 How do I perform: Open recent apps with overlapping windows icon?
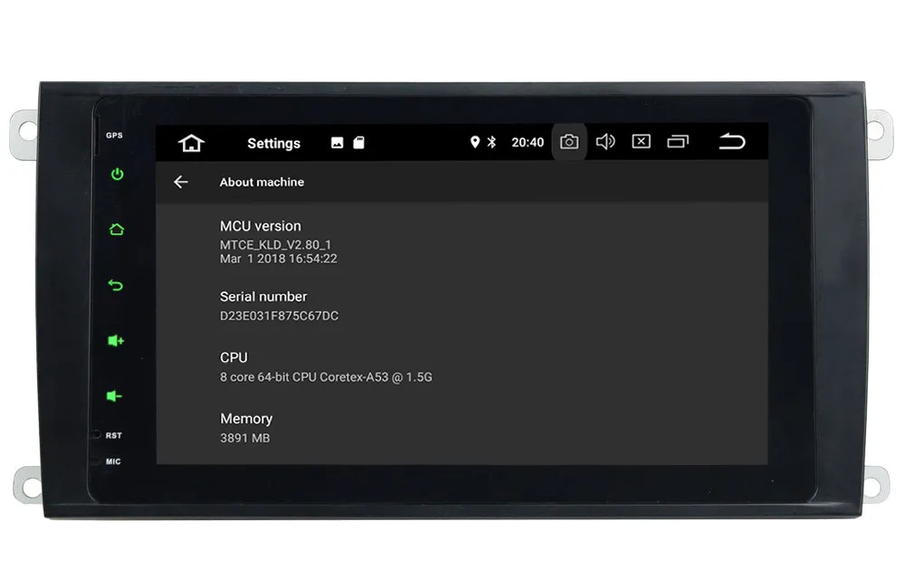pos(677,141)
